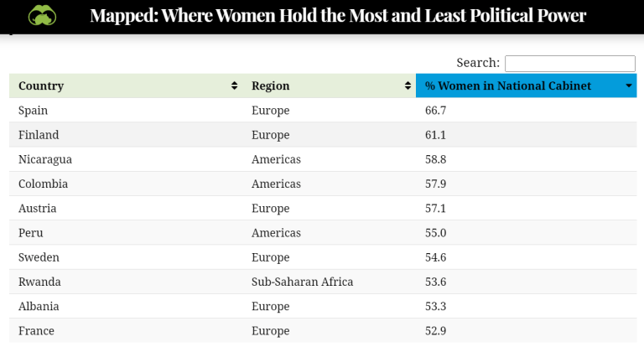Click Sub-Saharan Africa region for Rwanda
644x347 pixels.
click(x=302, y=282)
